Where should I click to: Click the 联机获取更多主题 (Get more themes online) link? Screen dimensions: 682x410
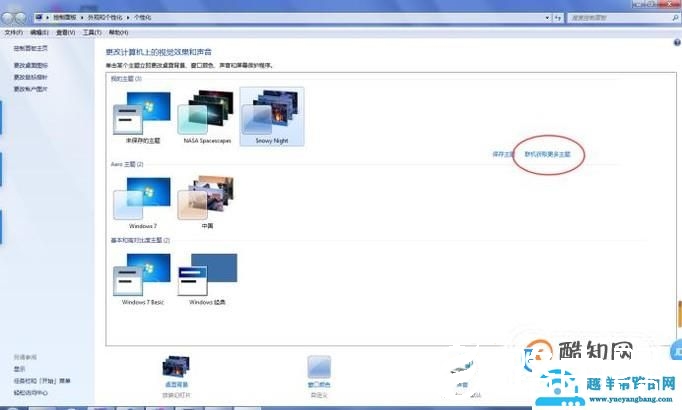tap(547, 154)
